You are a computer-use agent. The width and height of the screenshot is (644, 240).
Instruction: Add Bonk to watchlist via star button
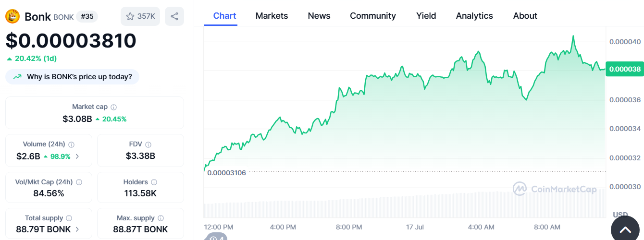coord(140,16)
